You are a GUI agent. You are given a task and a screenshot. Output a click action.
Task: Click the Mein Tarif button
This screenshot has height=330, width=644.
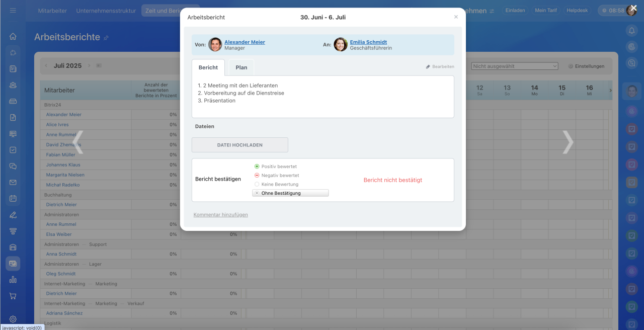(x=547, y=10)
